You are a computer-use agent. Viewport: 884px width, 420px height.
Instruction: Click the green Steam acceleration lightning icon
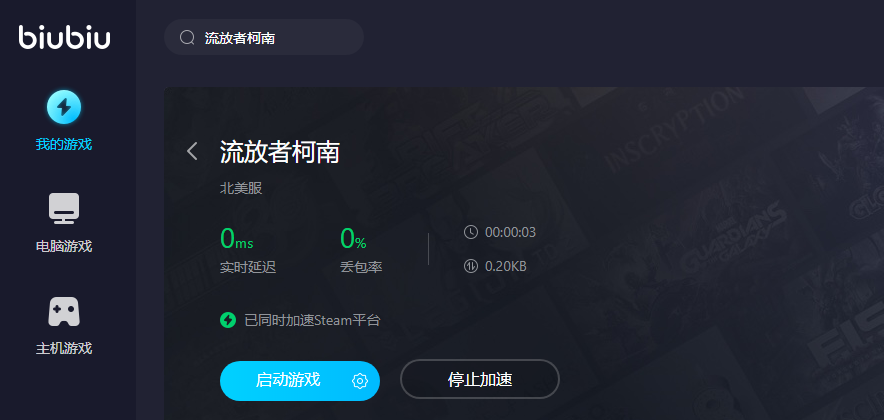[x=228, y=320]
